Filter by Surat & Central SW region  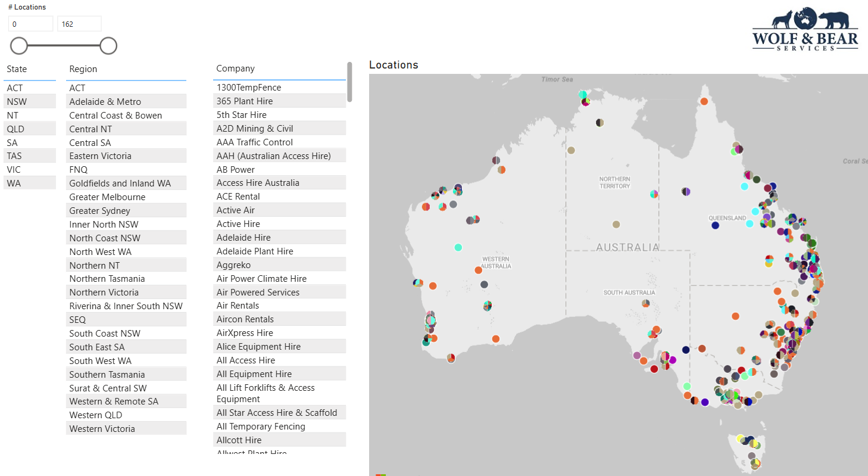(126, 388)
